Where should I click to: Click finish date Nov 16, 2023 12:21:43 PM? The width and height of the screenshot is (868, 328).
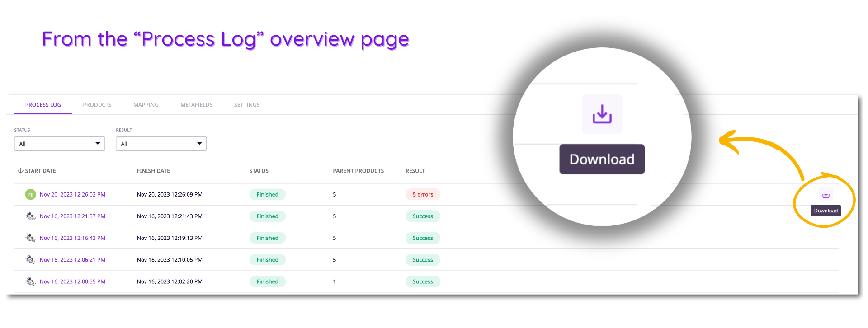170,216
